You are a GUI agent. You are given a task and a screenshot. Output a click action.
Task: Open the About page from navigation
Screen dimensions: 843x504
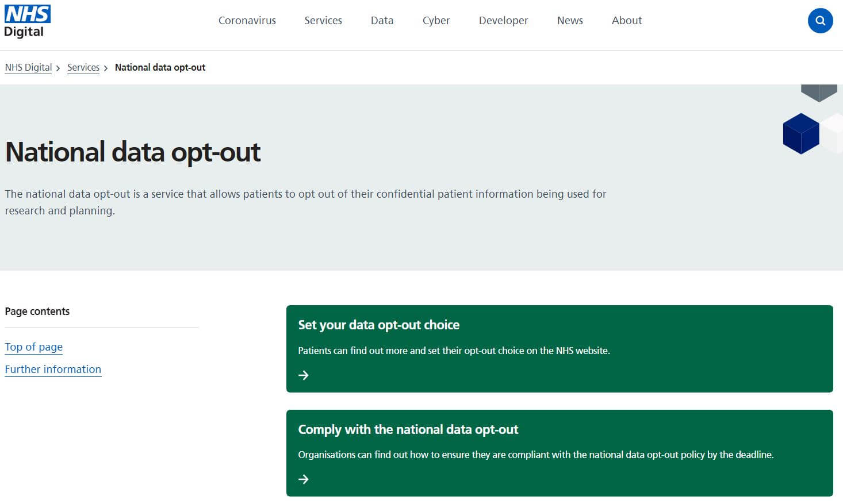(626, 21)
